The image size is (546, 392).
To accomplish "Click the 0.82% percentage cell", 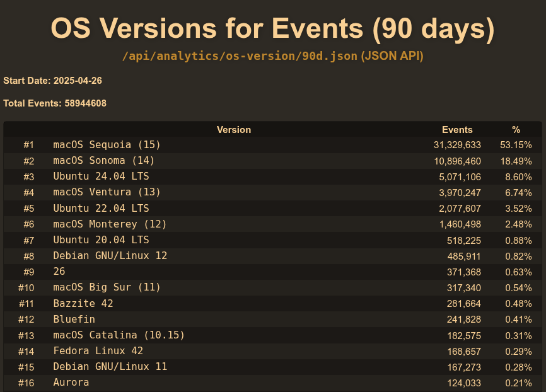I will click(x=518, y=257).
